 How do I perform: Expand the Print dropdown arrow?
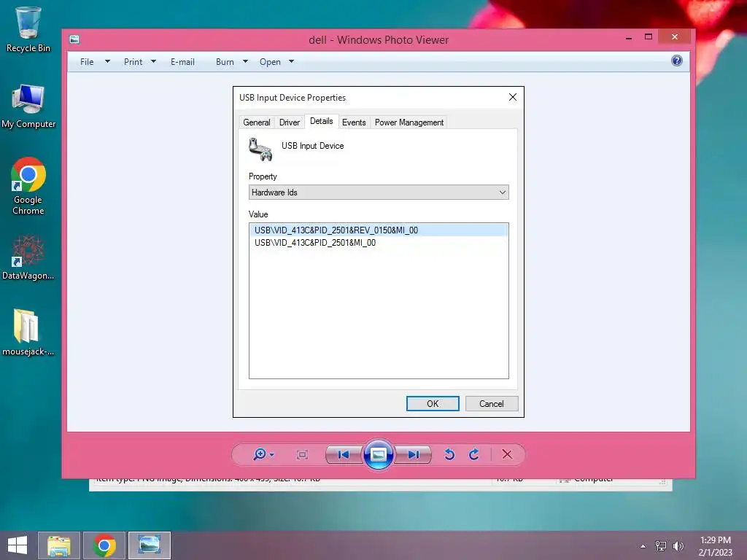point(153,61)
